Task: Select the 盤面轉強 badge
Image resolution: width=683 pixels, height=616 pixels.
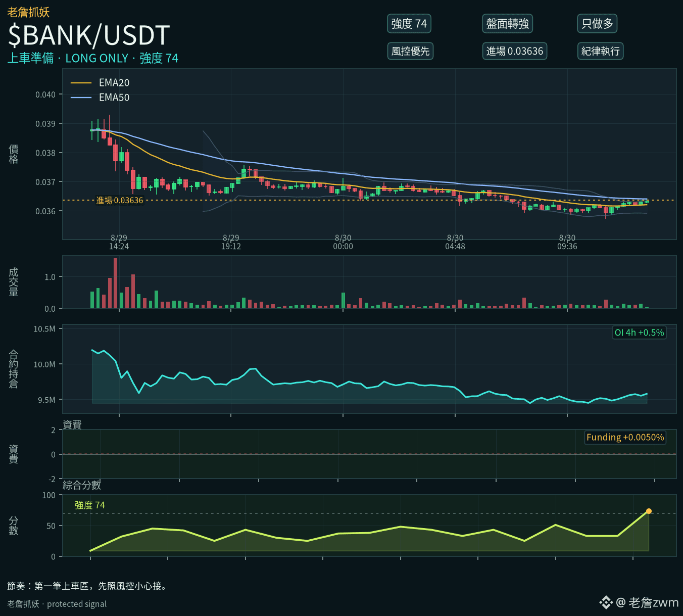Action: tap(508, 24)
